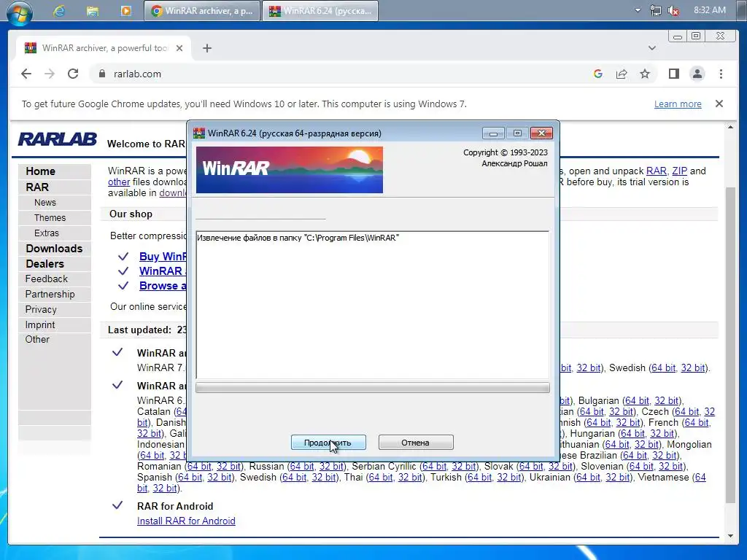Open Install RAR for Android link

[186, 521]
